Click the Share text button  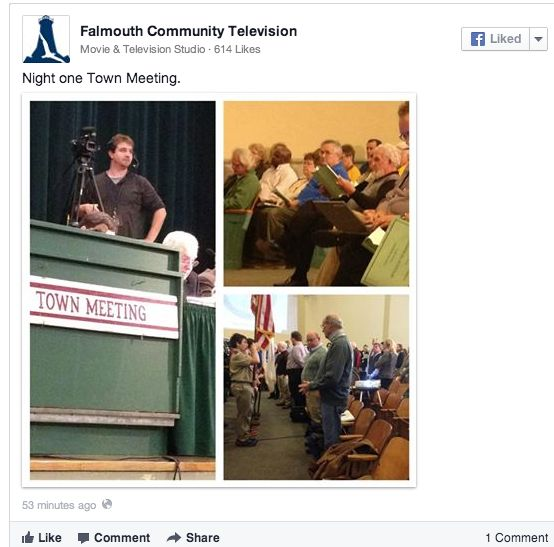tap(203, 538)
